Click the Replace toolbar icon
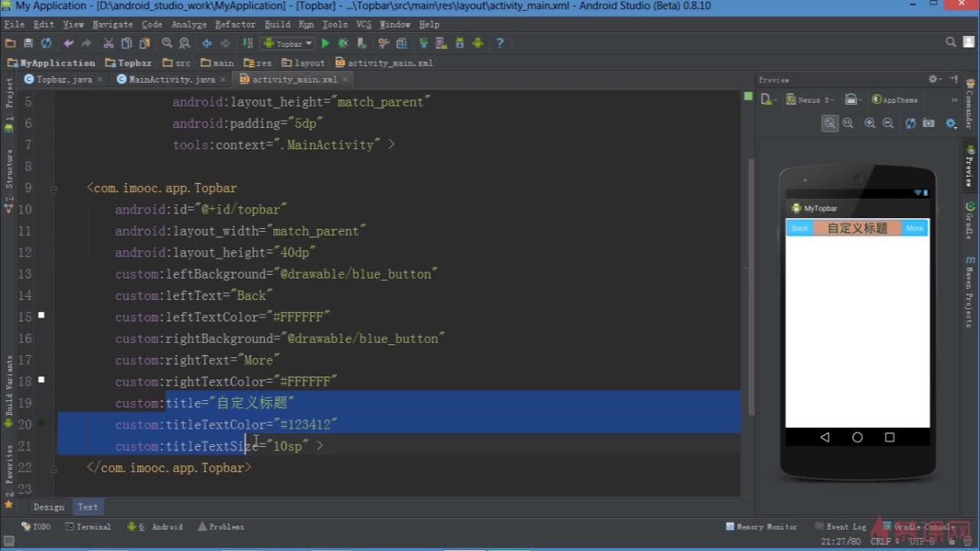The image size is (980, 551). pyautogui.click(x=185, y=44)
